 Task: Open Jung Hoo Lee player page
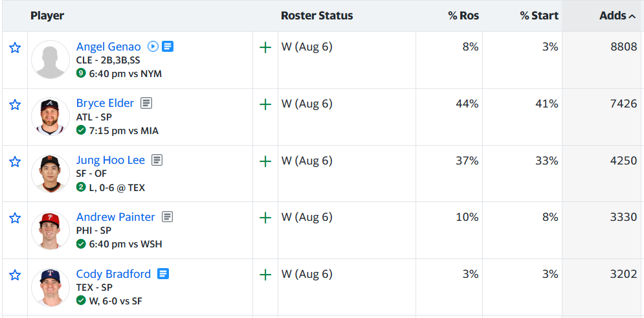click(x=111, y=160)
